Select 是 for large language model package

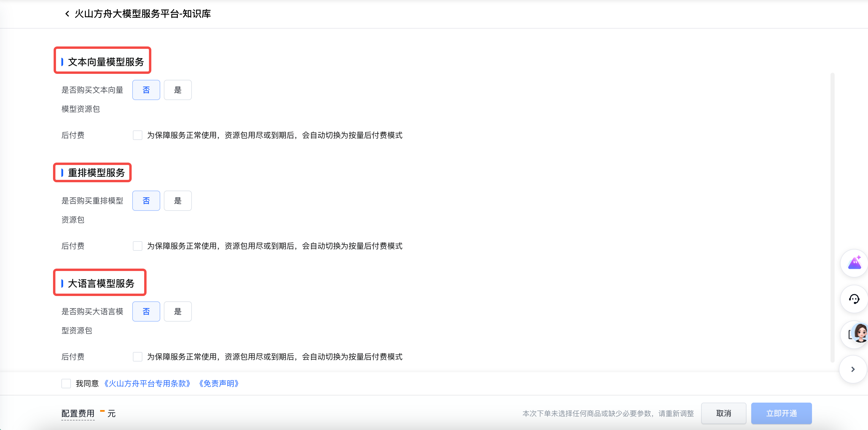(178, 311)
